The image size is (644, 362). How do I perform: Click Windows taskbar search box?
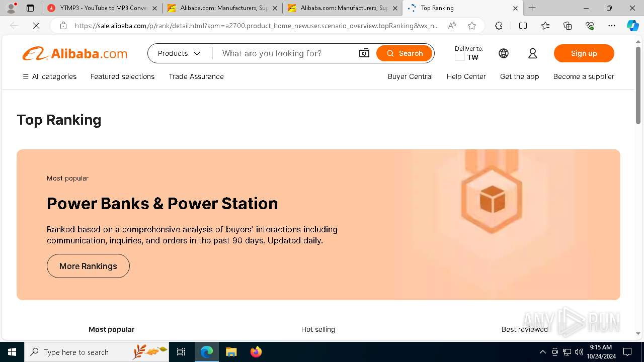97,352
